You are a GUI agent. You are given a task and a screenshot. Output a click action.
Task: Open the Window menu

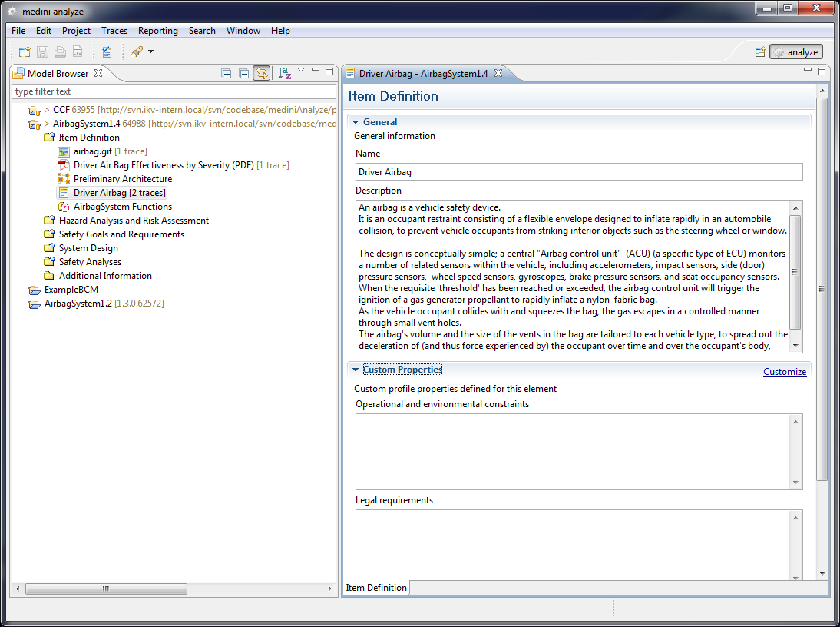point(243,31)
